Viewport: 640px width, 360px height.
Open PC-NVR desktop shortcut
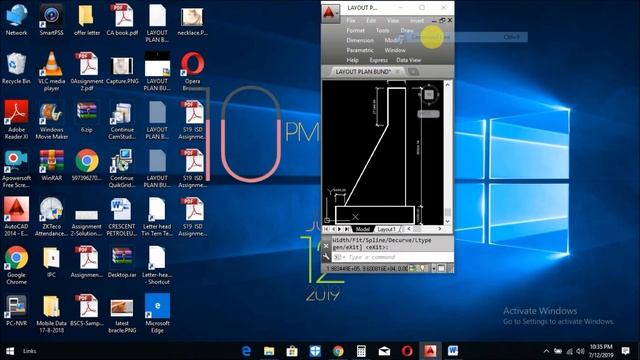(x=16, y=310)
